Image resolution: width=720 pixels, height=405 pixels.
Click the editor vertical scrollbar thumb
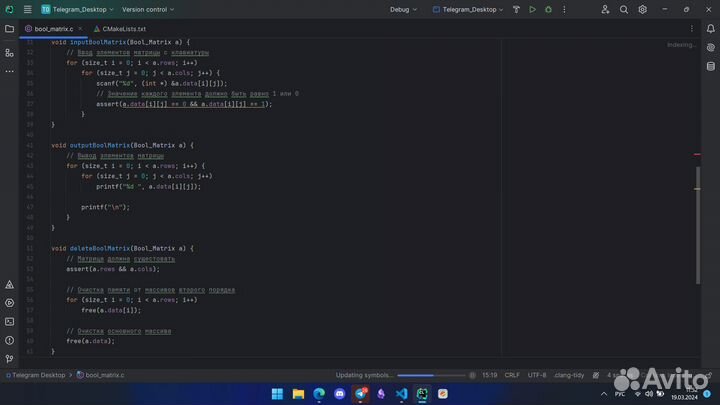click(698, 225)
